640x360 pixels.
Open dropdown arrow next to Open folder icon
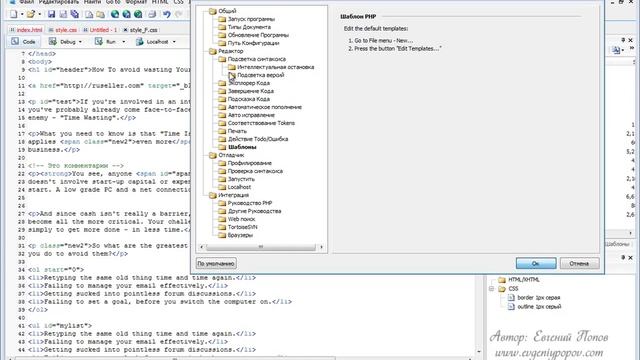tap(40, 15)
